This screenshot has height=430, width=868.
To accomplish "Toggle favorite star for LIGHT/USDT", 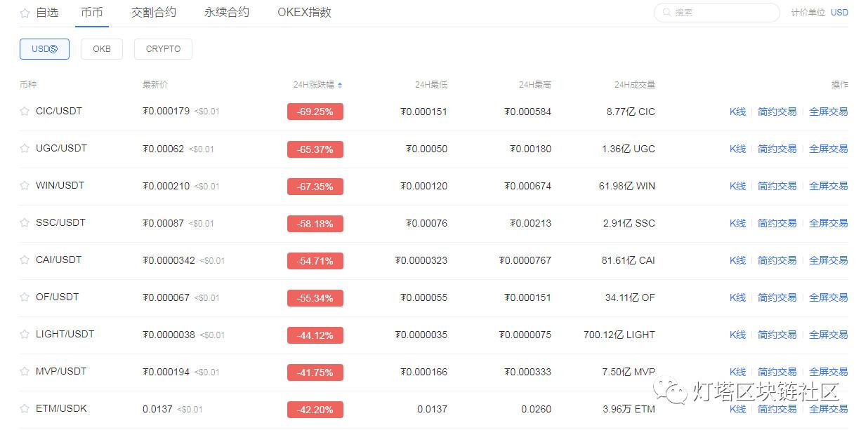I will (x=25, y=334).
